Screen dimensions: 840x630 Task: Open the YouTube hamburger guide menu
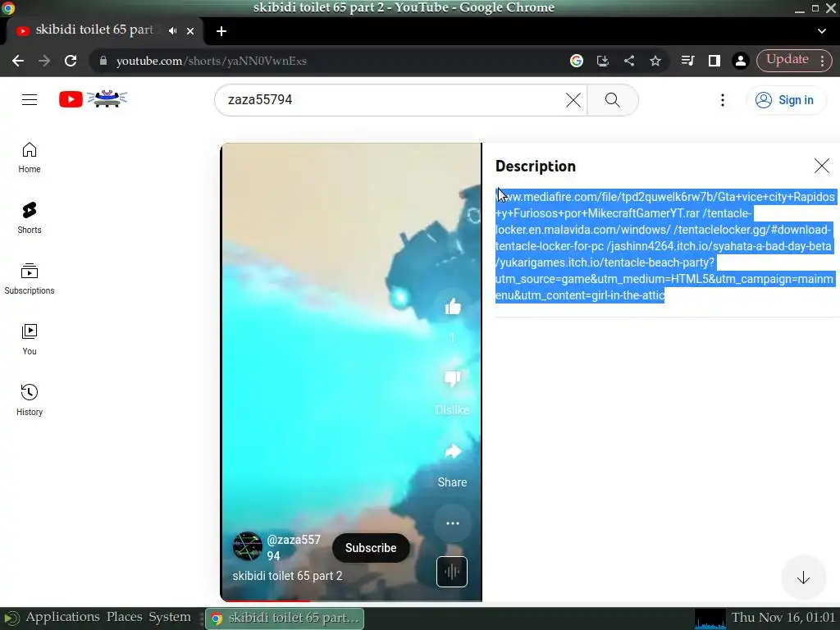pyautogui.click(x=30, y=99)
